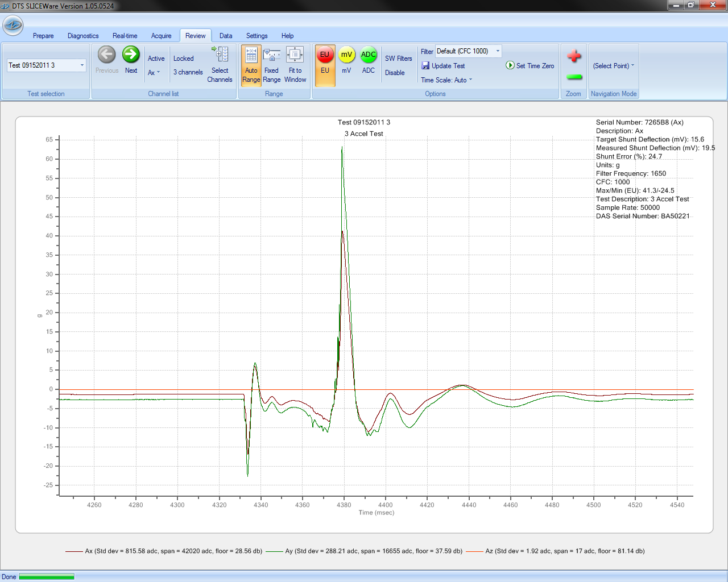Click the red plus Zoom in icon

click(x=574, y=56)
